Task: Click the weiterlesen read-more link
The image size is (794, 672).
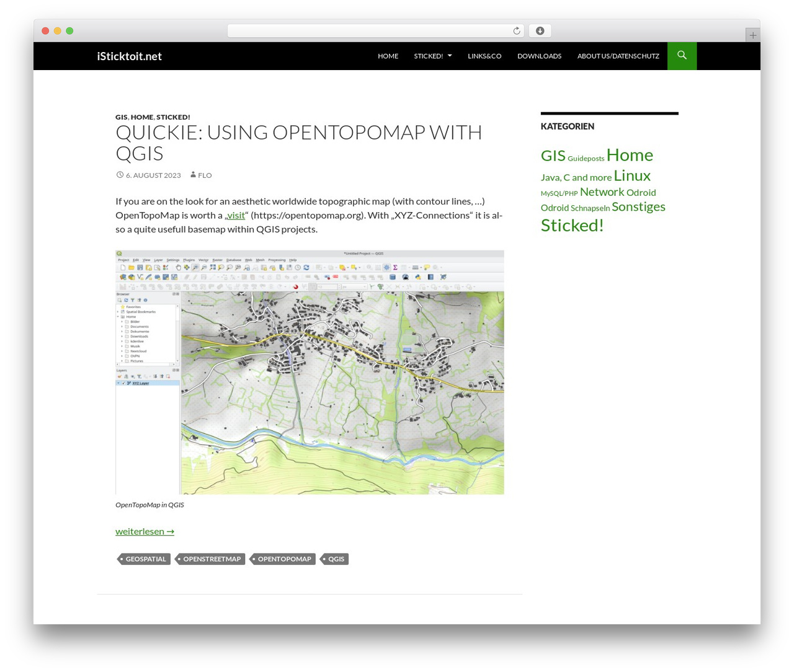Action: 145,531
